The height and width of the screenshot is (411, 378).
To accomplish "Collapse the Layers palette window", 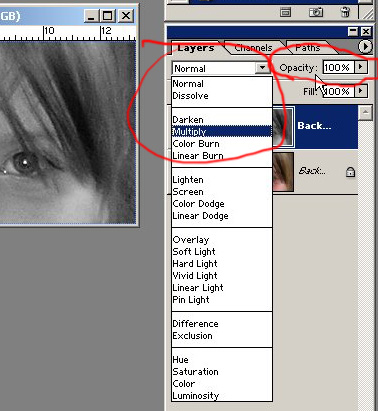I will coord(352,32).
